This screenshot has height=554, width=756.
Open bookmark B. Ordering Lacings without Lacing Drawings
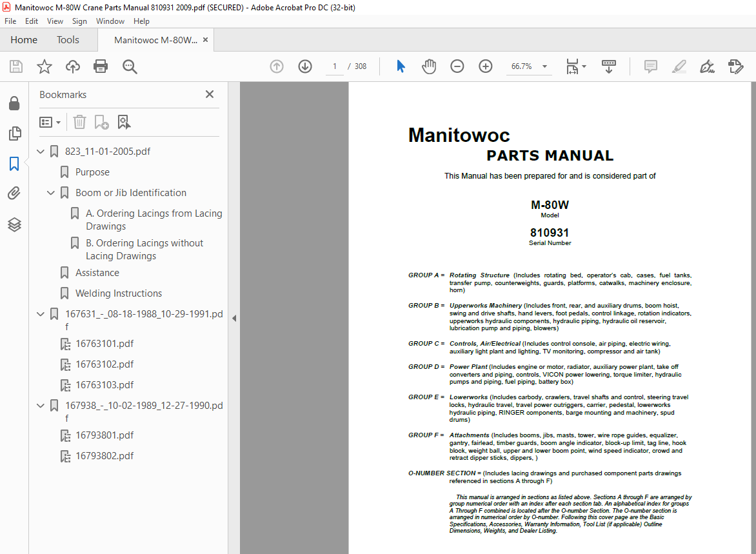(144, 250)
